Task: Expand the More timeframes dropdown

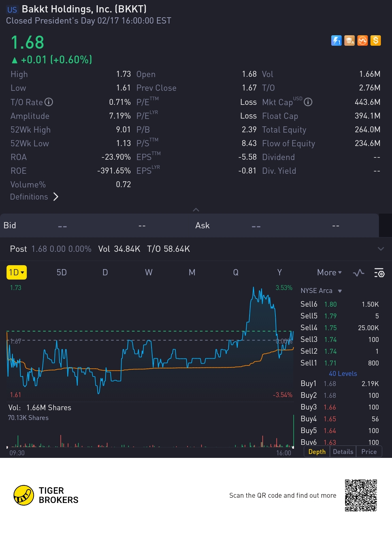Action: point(329,272)
